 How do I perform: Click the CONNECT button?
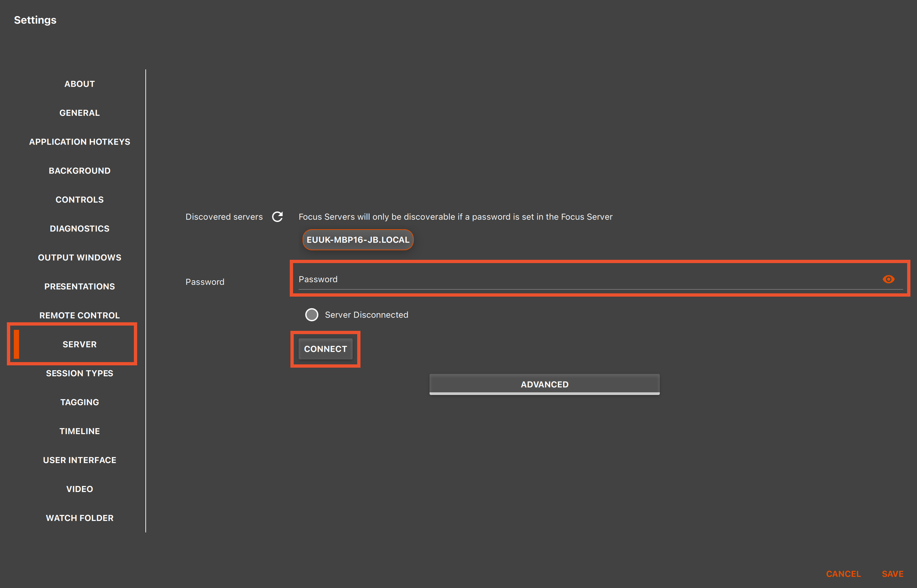coord(325,349)
